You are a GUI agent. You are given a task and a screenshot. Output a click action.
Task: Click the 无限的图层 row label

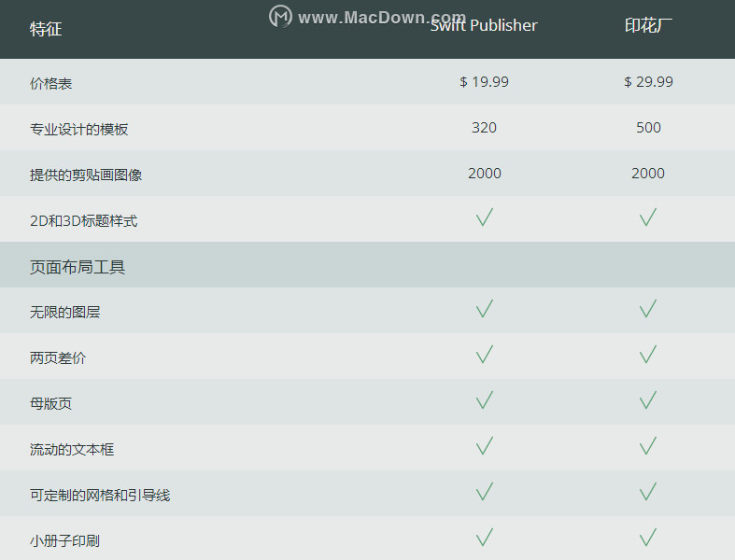point(64,312)
